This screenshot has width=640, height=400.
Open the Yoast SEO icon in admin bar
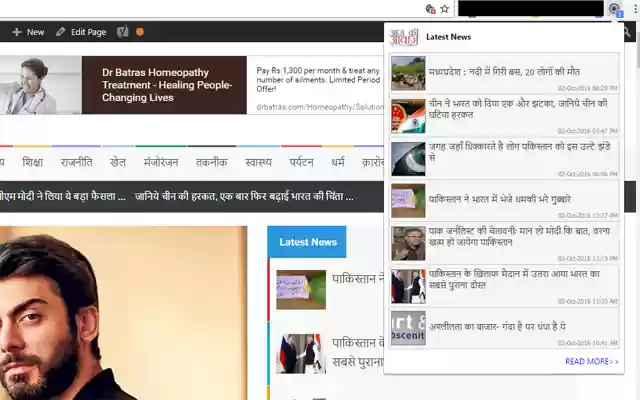(122, 32)
